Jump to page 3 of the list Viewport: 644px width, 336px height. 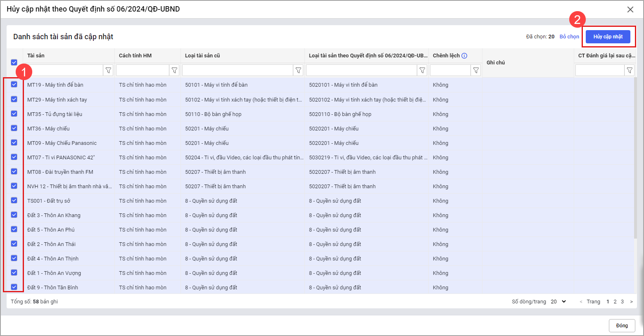tap(622, 302)
